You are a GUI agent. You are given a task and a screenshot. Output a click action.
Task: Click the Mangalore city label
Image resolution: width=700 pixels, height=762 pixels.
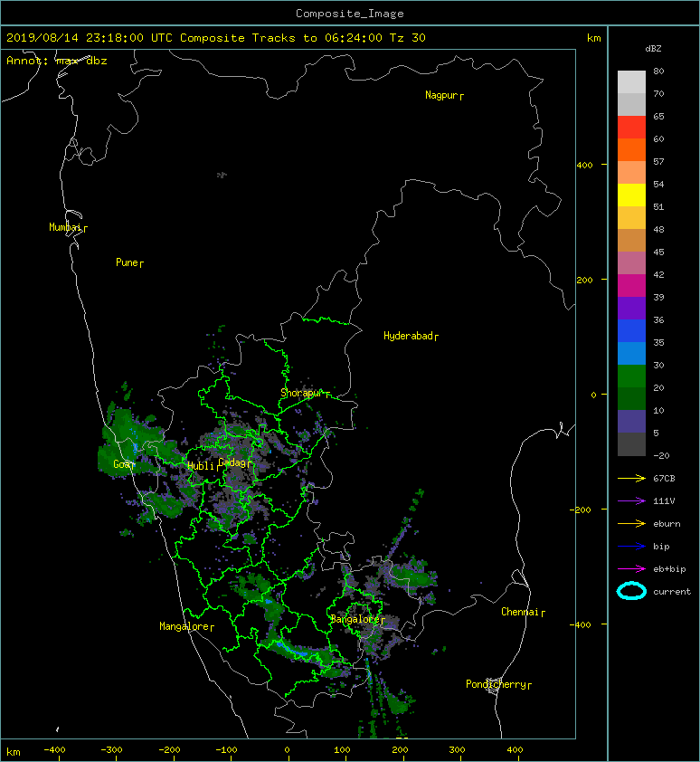184,626
